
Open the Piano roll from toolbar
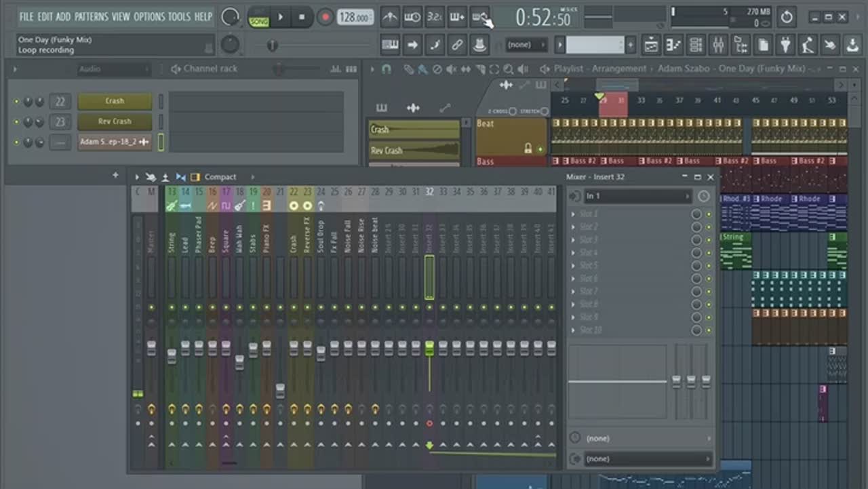pyautogui.click(x=673, y=45)
